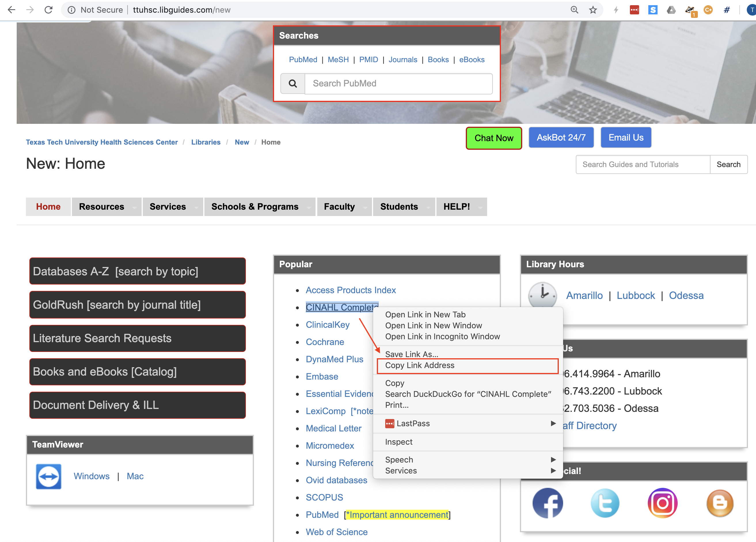
Task: Expand the Services submenu arrow in context menu
Action: pos(553,471)
